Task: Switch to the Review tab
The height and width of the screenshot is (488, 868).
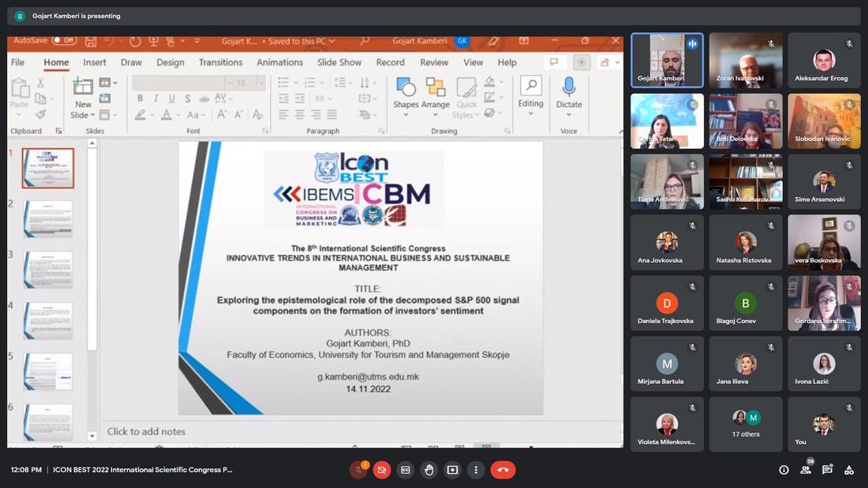Action: tap(434, 62)
